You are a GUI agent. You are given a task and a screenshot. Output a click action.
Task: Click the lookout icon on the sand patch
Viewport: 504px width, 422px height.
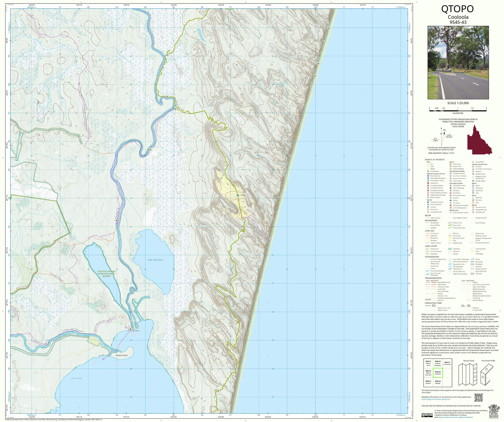(238, 195)
